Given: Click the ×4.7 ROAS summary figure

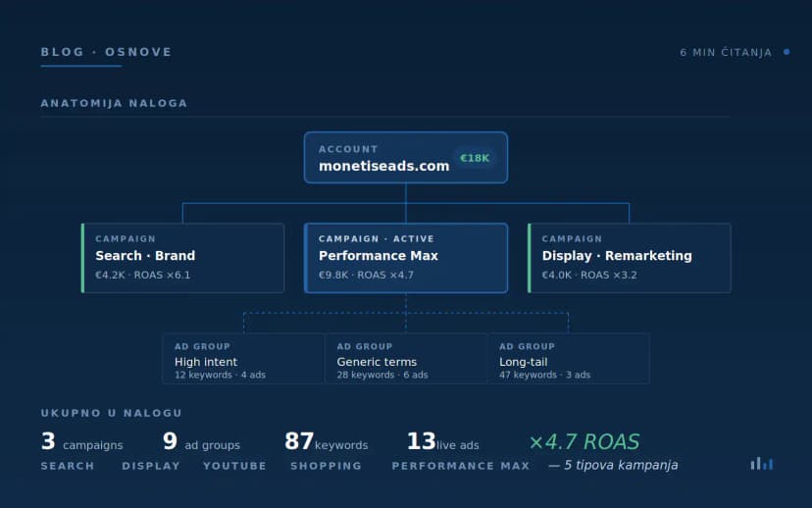Looking at the screenshot, I should pyautogui.click(x=584, y=441).
